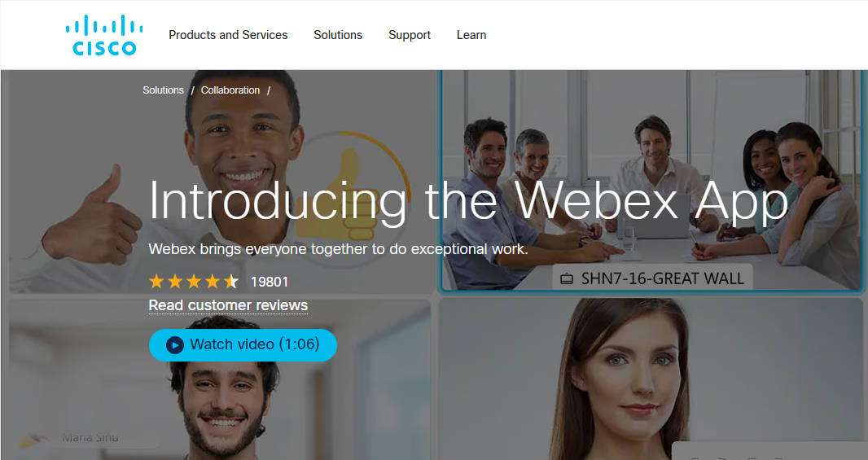The image size is (868, 460).
Task: Open the Support navigation item
Action: pos(409,35)
